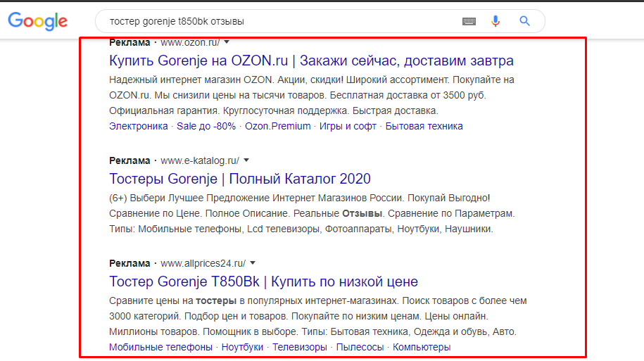This screenshot has width=644, height=361.
Task: Expand the dropdown arrow beside www.ozon.ru
Action: click(x=227, y=42)
